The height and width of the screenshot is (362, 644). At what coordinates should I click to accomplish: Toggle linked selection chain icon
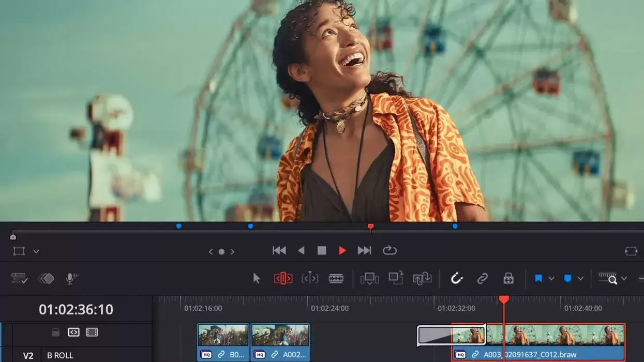click(483, 278)
